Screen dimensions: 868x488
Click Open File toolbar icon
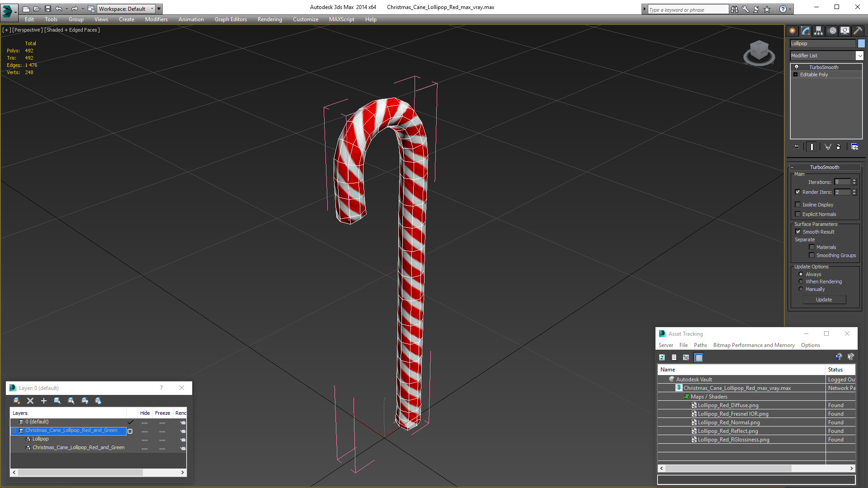tap(37, 9)
